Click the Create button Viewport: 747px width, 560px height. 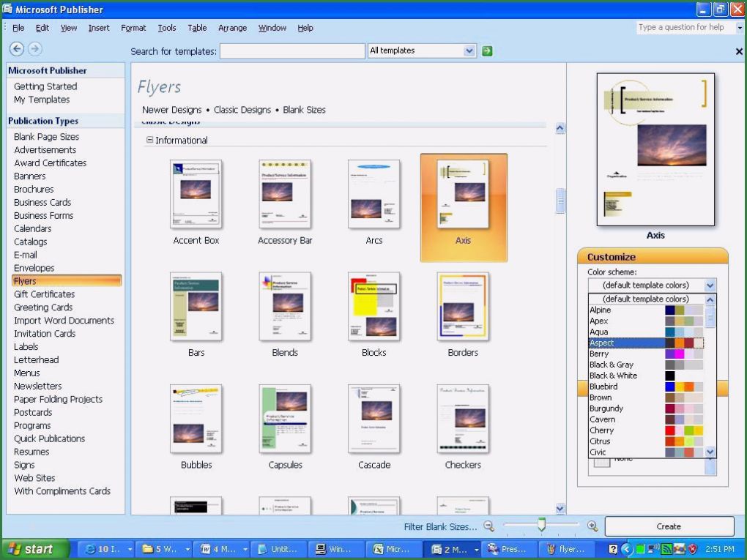coord(667,526)
